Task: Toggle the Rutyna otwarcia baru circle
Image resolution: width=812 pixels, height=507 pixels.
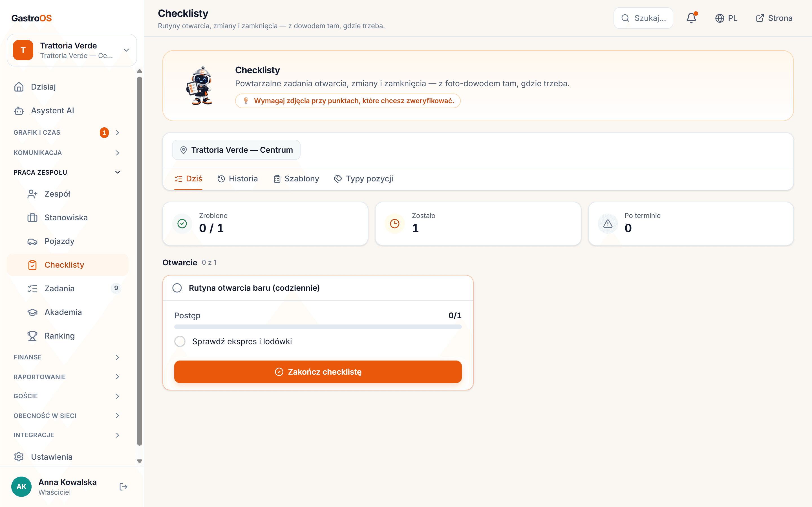Action: [177, 288]
